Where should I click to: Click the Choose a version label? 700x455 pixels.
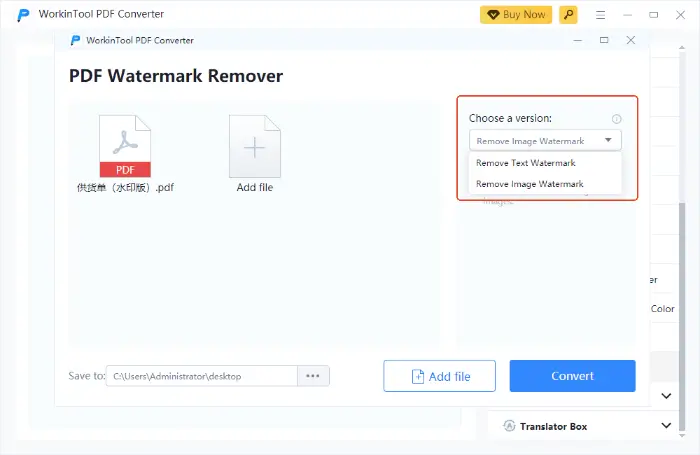click(x=510, y=118)
